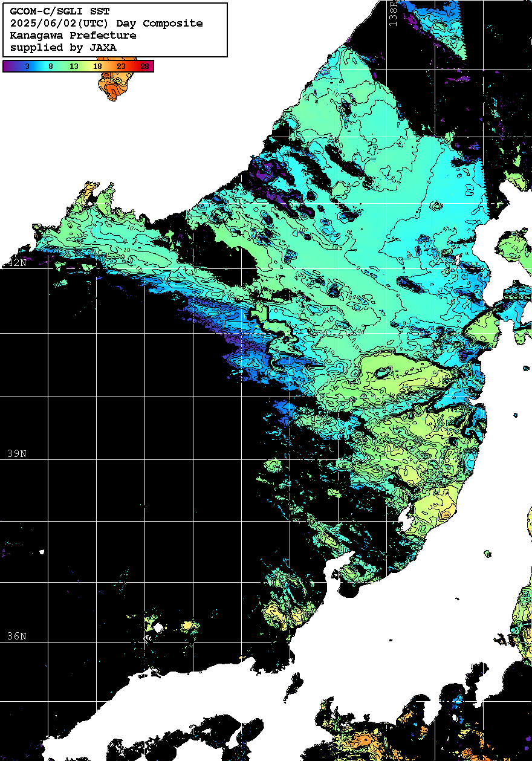Image resolution: width=532 pixels, height=761 pixels.
Task: Click the "138E" longitude label
Action: (x=394, y=14)
